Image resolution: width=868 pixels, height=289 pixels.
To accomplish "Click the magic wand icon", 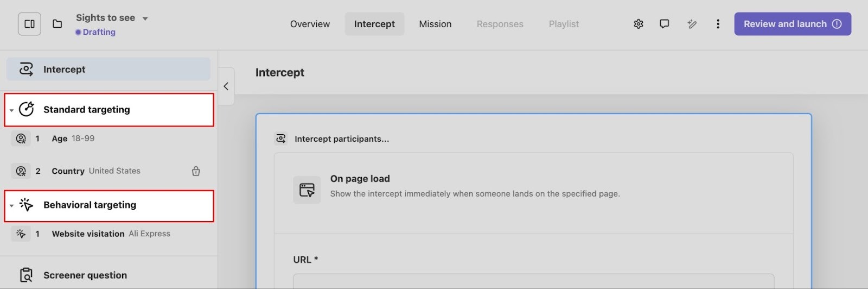I will click(x=692, y=24).
